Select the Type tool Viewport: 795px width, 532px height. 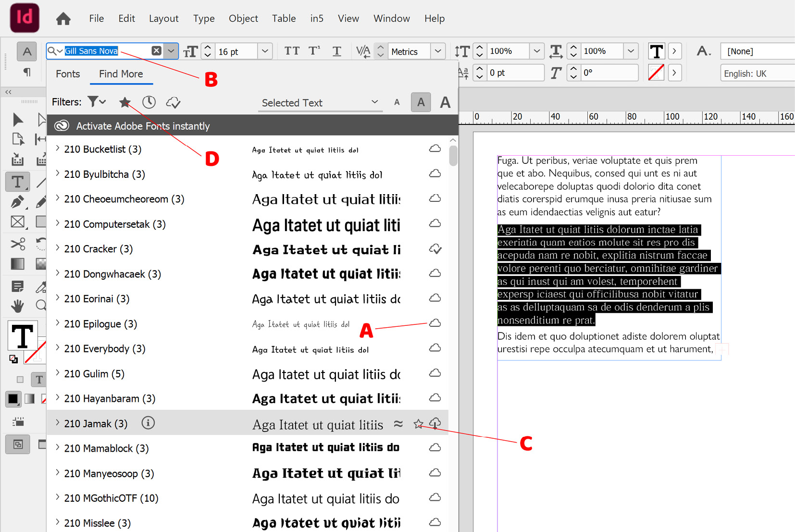(x=17, y=182)
